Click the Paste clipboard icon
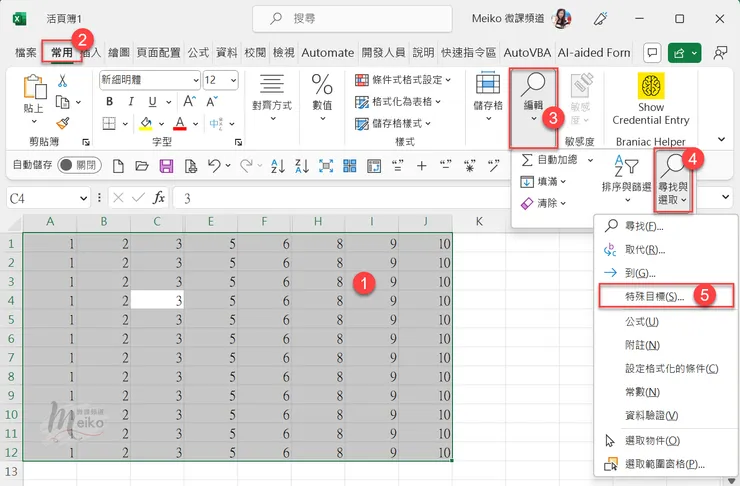 34,88
